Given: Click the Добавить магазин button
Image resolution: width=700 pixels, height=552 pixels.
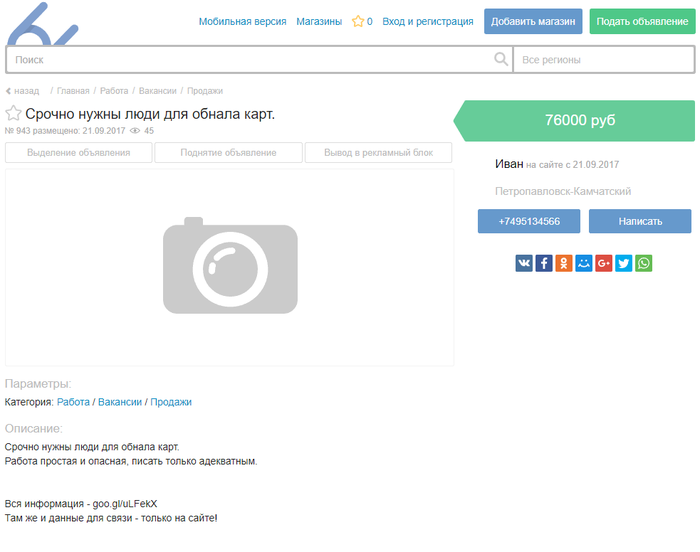Looking at the screenshot, I should click(x=533, y=21).
